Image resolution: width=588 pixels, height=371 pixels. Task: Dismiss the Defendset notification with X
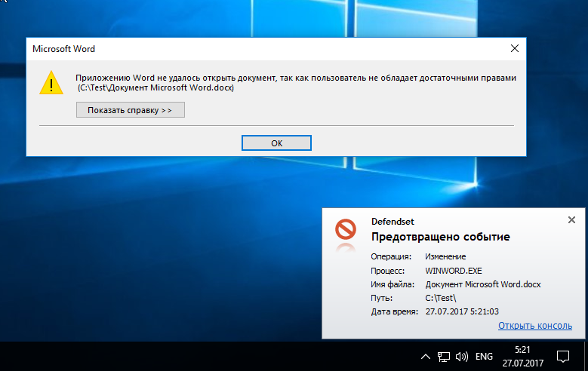571,220
